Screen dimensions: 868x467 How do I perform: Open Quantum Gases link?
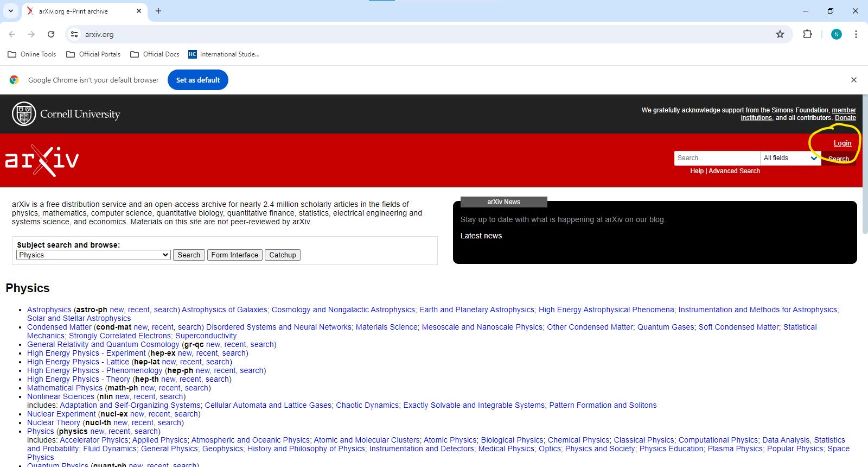(666, 327)
